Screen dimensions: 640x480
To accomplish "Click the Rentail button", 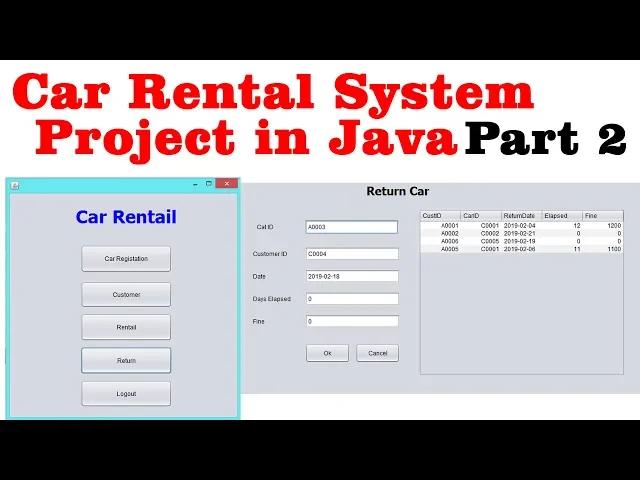I will click(126, 327).
